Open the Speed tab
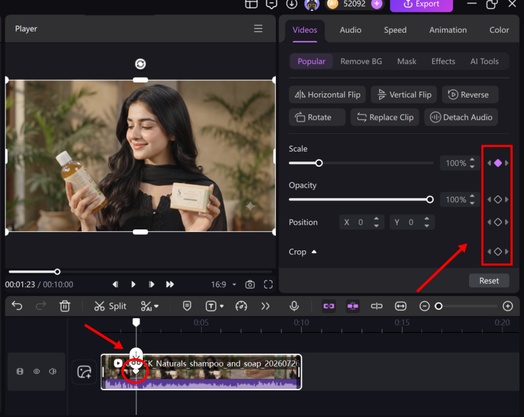 (395, 30)
